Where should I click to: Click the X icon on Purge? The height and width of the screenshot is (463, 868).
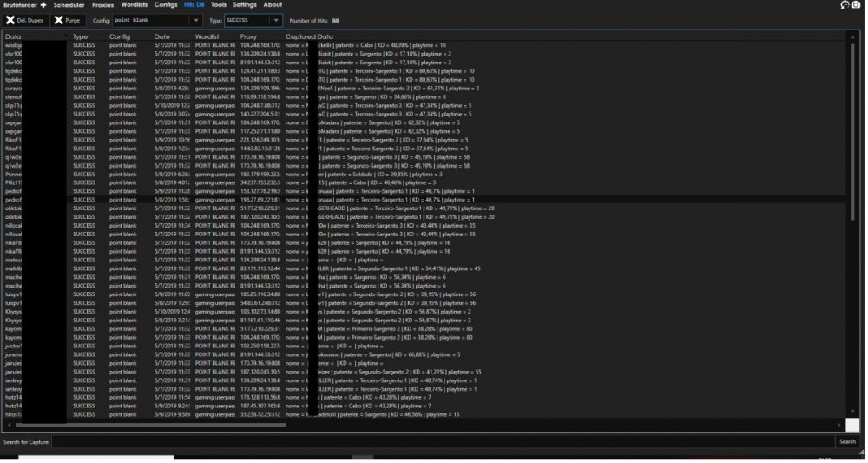[58, 21]
